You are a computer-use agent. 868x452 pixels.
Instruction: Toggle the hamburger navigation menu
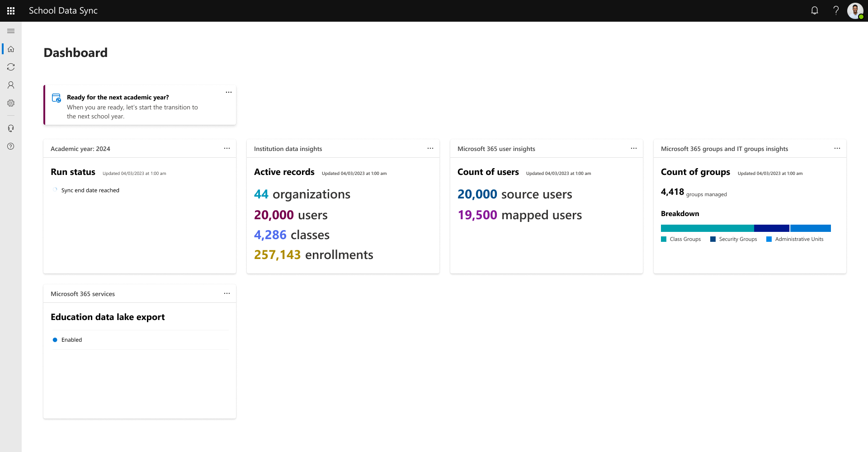click(x=11, y=31)
